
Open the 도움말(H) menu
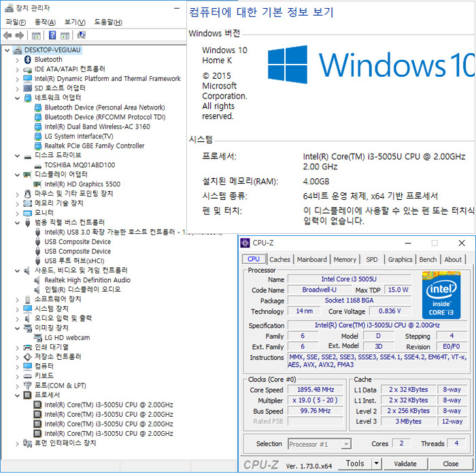tap(108, 22)
